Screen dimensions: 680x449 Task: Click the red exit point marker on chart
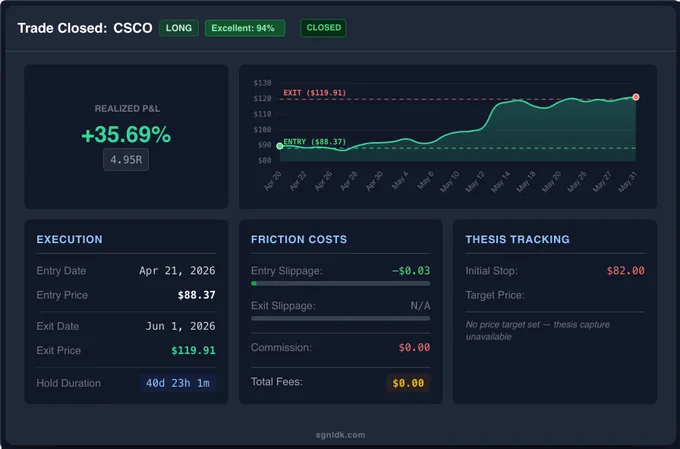[636, 97]
